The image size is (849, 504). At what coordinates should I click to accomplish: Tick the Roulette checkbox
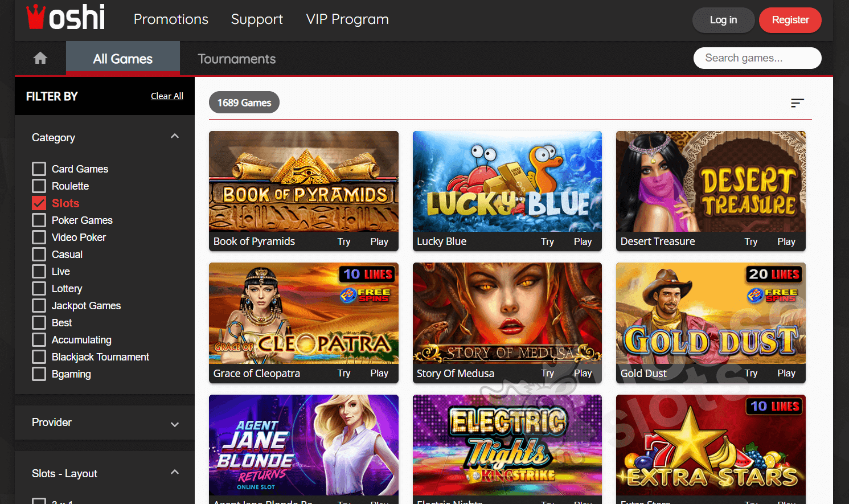coord(39,186)
